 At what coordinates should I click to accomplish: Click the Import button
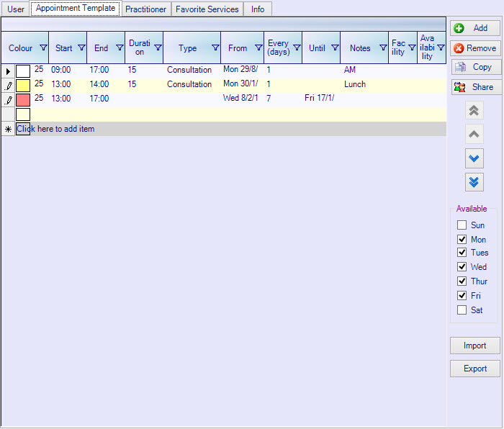coord(474,346)
